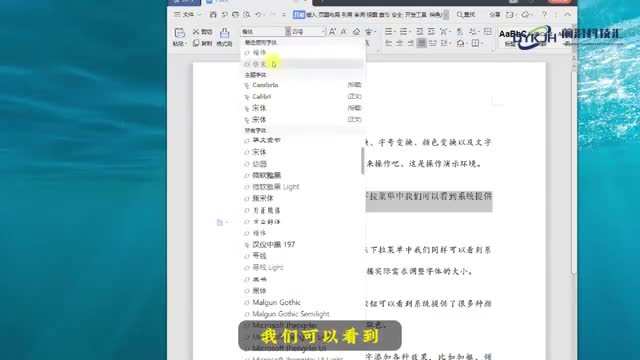
Task: Click the Save icon in quick access toolbar
Action: 213,15
